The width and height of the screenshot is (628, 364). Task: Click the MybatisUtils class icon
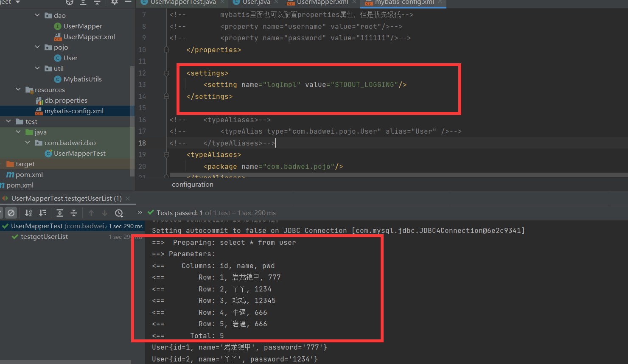point(58,79)
